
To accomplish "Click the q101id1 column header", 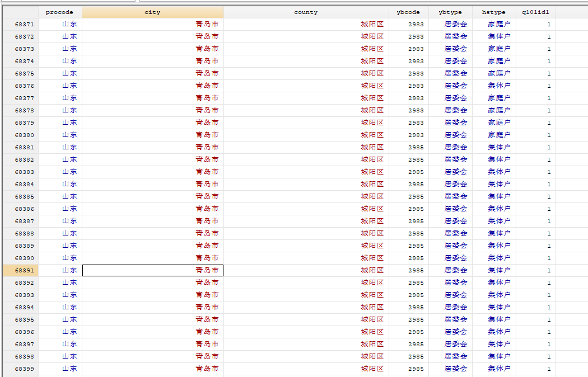I will 535,12.
